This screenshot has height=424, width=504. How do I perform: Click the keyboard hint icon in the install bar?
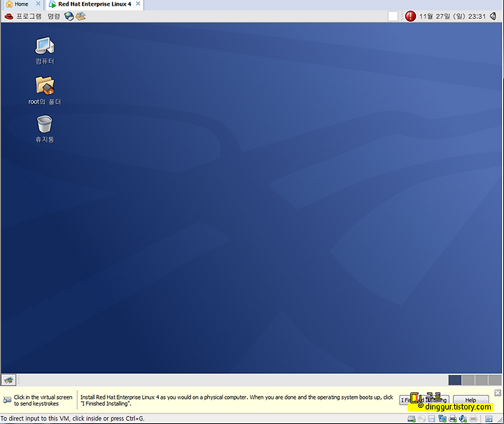[x=7, y=400]
